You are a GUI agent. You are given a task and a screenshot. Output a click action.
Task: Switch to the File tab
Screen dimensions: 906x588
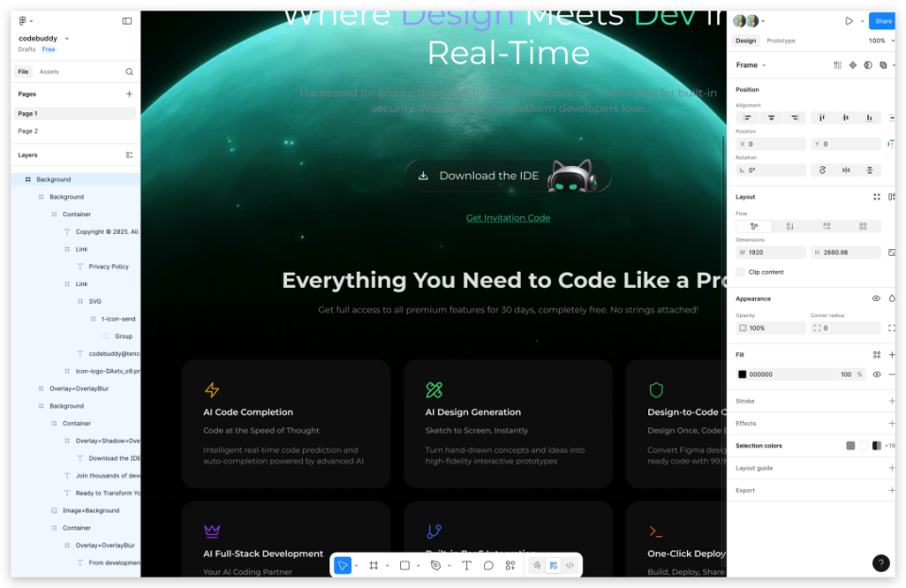click(x=23, y=72)
